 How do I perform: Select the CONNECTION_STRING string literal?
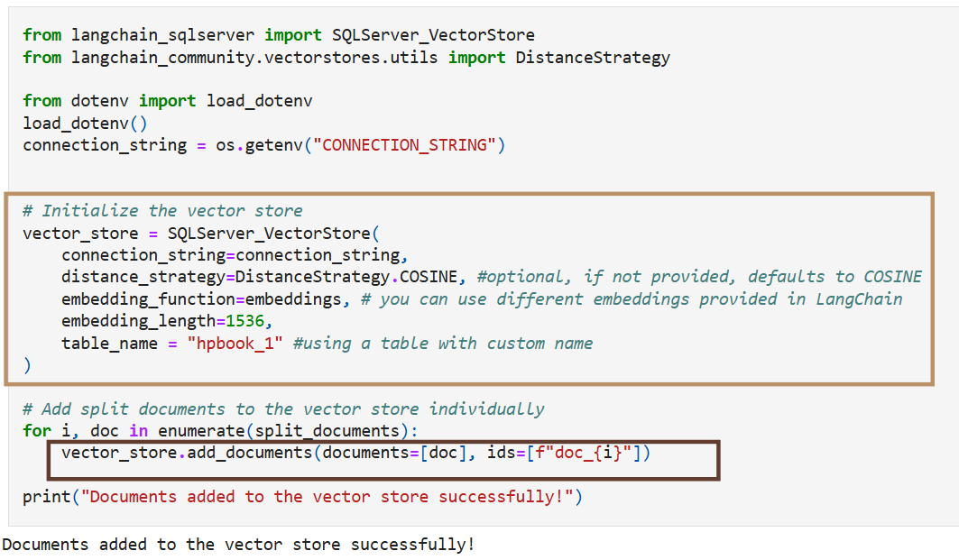point(406,144)
